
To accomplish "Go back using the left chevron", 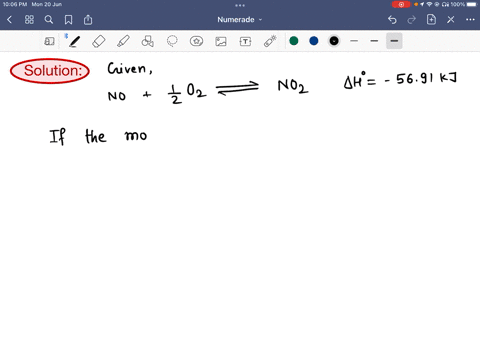I will tap(9, 20).
